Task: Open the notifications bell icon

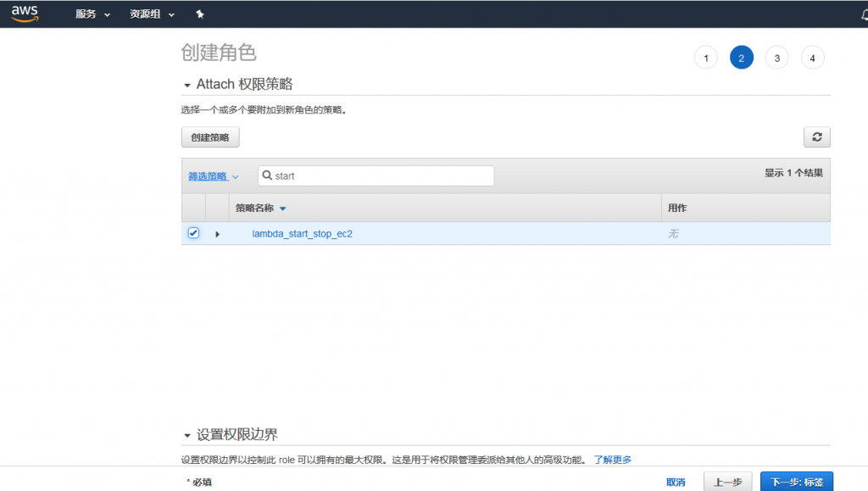Action: pos(863,14)
